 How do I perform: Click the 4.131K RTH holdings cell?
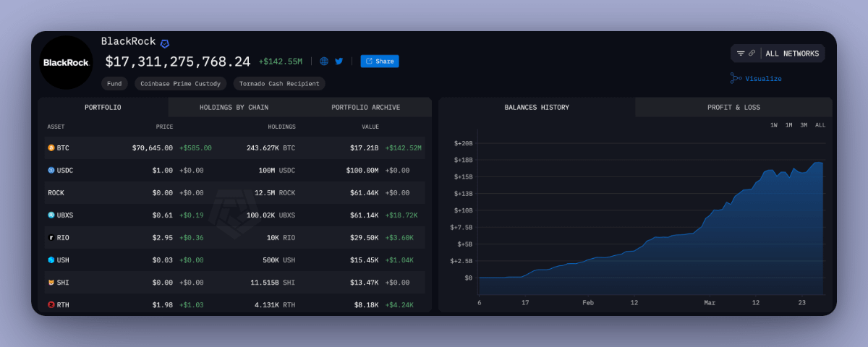274,304
